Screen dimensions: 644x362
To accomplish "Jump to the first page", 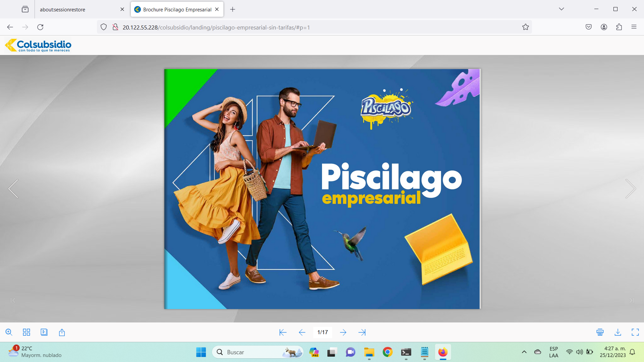I will pyautogui.click(x=283, y=332).
